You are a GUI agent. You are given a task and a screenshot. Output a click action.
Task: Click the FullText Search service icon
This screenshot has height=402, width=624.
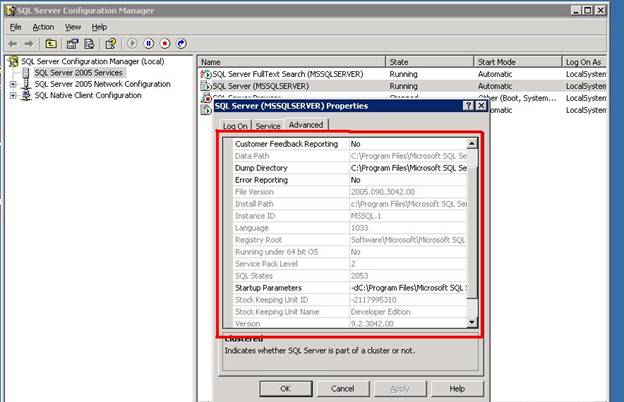(206, 74)
